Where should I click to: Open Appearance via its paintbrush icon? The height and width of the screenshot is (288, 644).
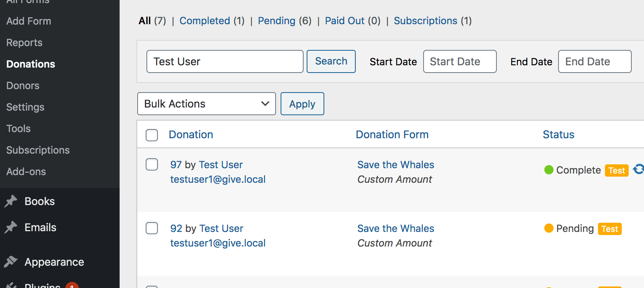pos(11,262)
